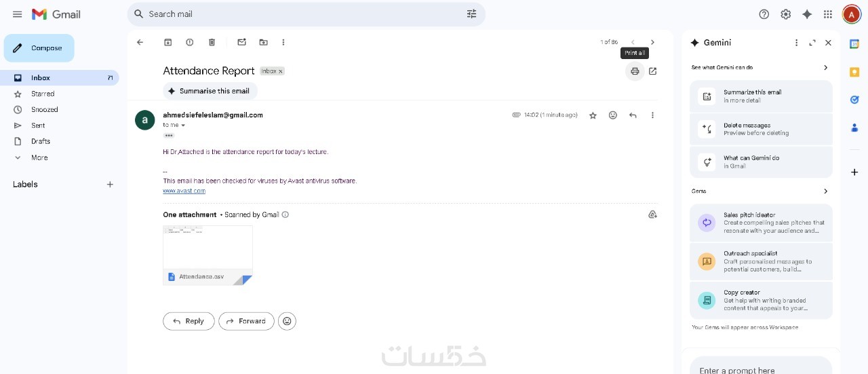Open the Attendance.csv attachment thumbnail
Screen dimensions: 868x374
(x=208, y=255)
